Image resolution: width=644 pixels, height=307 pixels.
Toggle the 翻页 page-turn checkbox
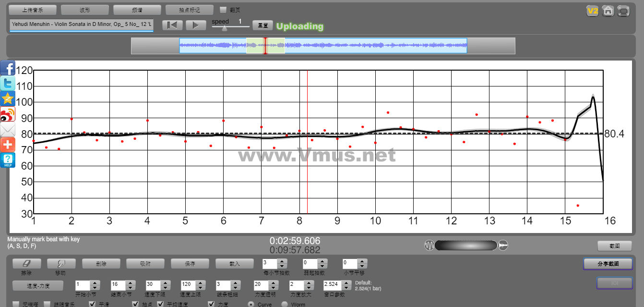223,10
